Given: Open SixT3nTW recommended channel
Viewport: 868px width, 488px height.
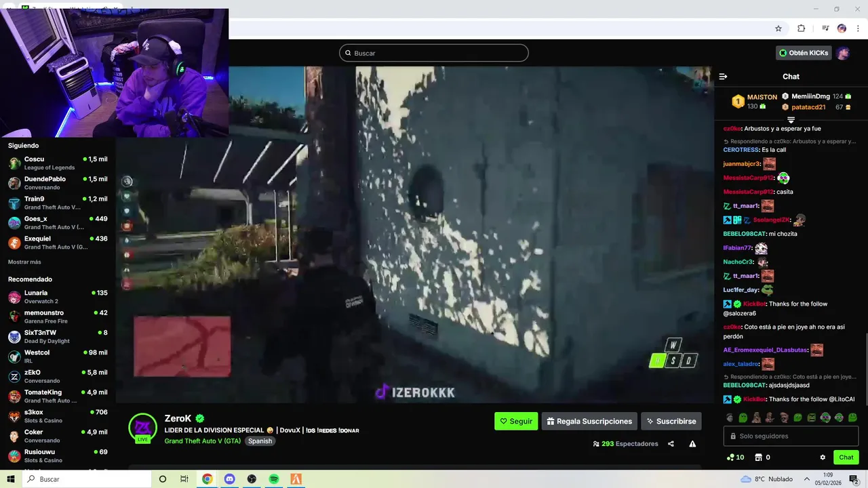Looking at the screenshot, I should coord(58,337).
